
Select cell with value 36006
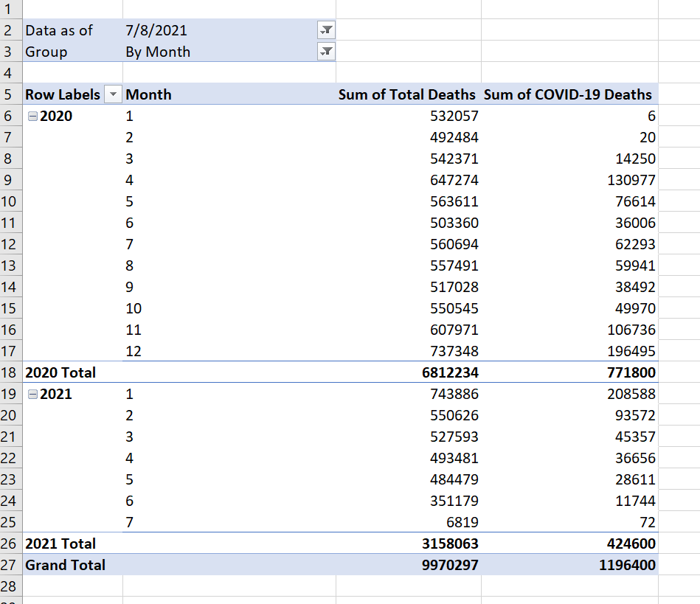pyautogui.click(x=569, y=223)
